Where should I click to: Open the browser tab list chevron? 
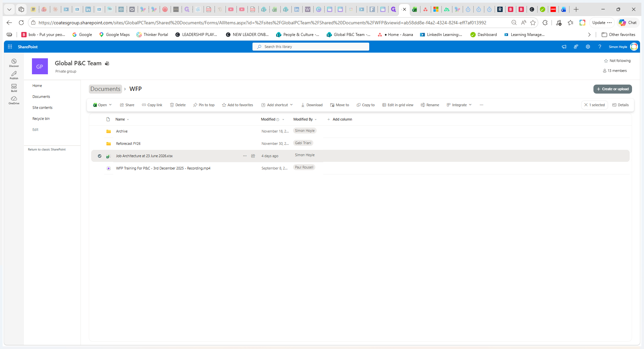click(9, 9)
